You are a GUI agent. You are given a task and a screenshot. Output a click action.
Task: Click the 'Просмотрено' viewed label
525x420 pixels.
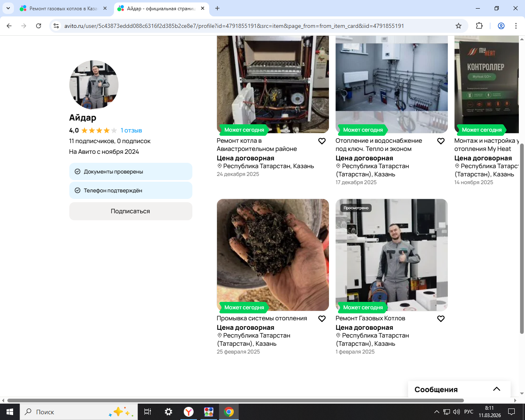pos(356,208)
